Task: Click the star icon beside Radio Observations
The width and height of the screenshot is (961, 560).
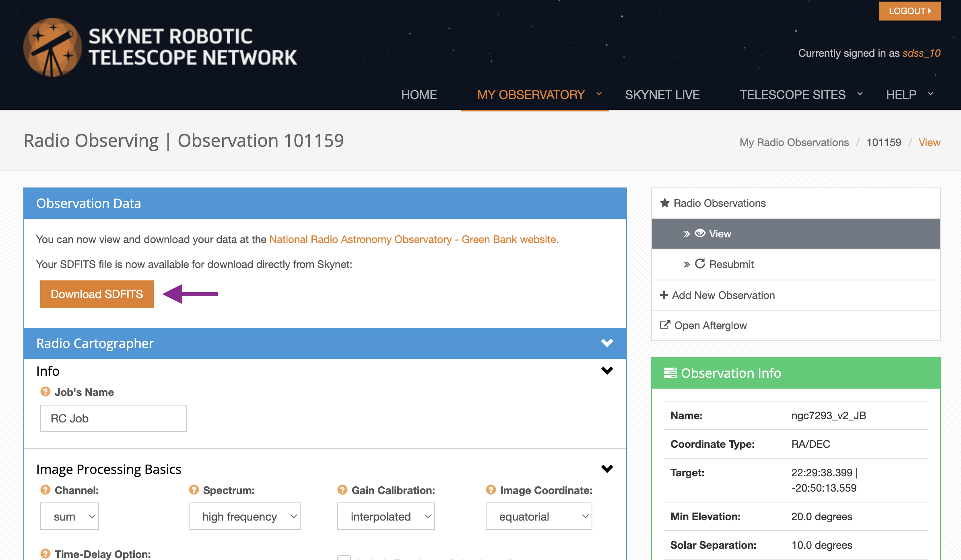Action: (665, 203)
